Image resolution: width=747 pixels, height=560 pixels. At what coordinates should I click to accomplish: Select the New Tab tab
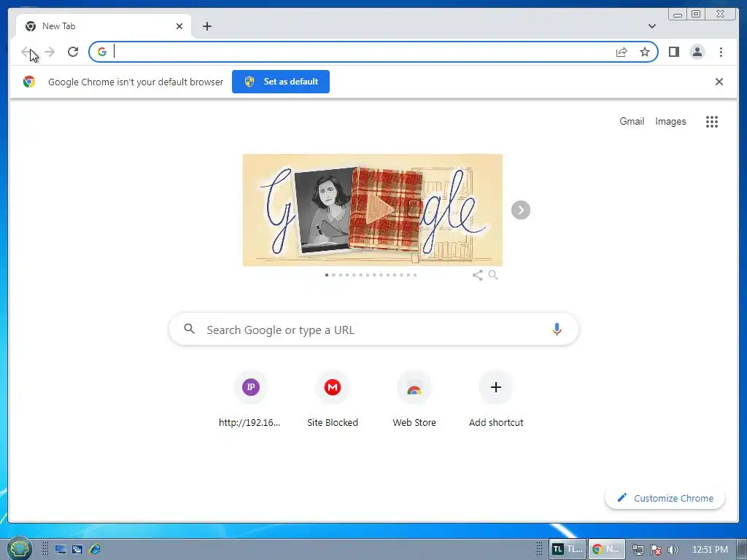(x=104, y=26)
